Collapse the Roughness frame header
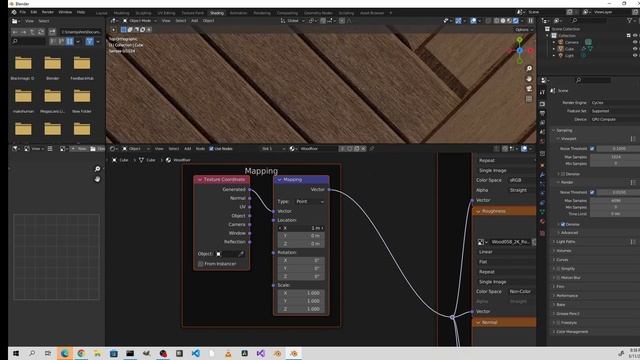The height and width of the screenshot is (360, 640). click(x=478, y=211)
